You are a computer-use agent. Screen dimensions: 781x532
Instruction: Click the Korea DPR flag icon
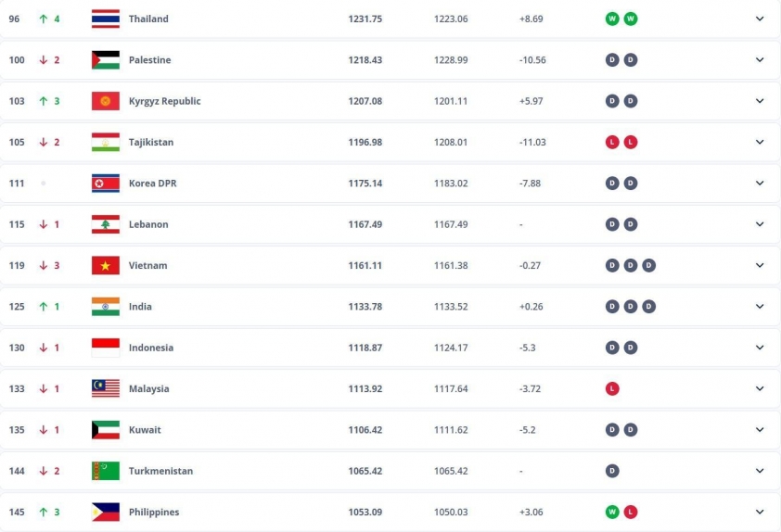tap(106, 184)
